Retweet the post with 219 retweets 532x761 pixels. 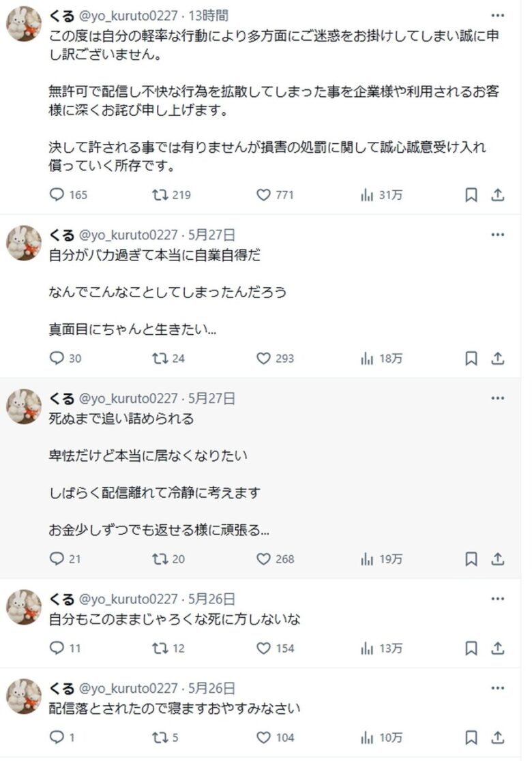(160, 195)
